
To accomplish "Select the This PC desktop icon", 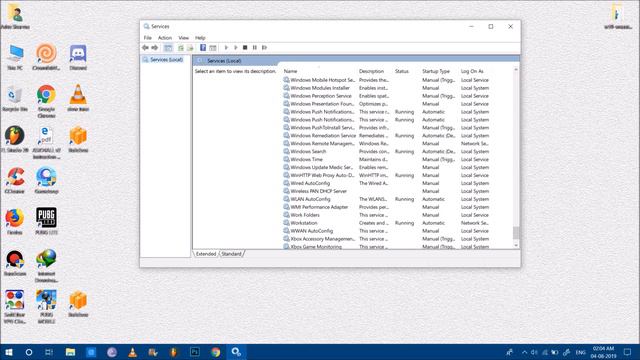I will (15, 58).
